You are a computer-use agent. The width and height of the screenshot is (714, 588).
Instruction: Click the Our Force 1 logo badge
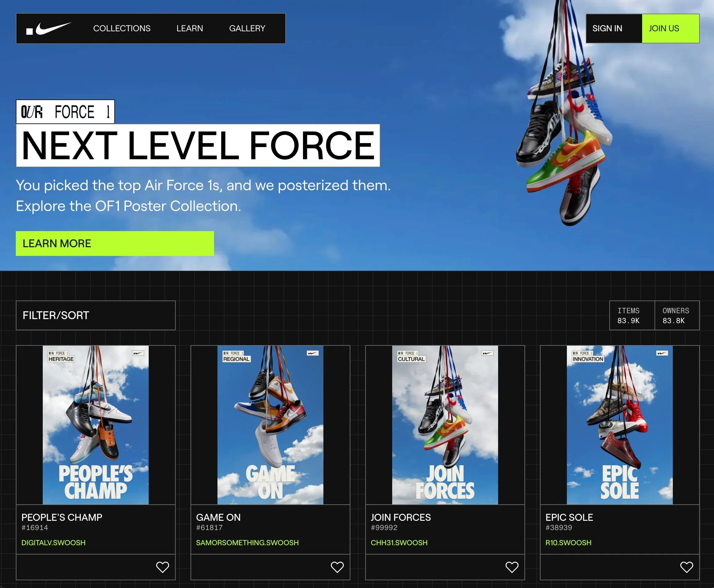tap(65, 112)
